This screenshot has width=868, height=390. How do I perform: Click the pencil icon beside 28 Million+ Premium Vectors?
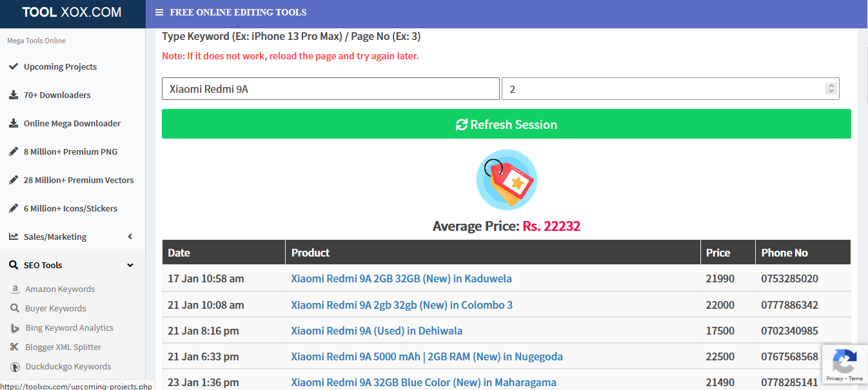pyautogui.click(x=14, y=180)
